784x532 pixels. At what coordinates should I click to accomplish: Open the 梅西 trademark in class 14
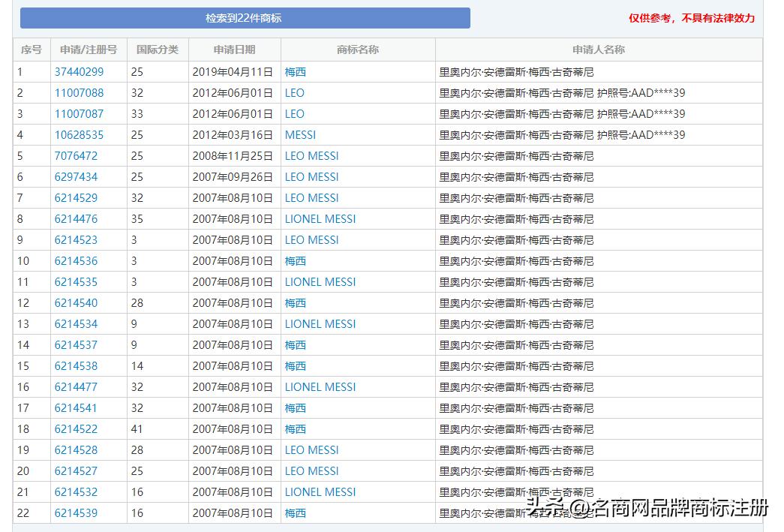(x=295, y=366)
